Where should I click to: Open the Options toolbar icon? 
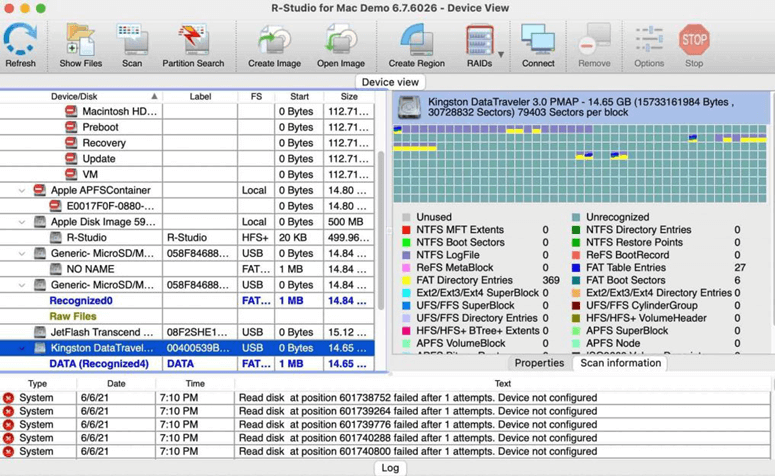coord(649,40)
